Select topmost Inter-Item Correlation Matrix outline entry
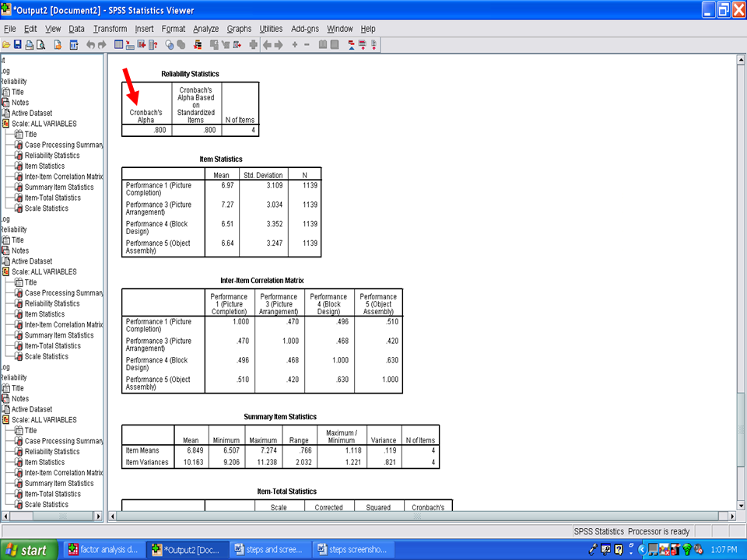747x560 pixels. (x=62, y=177)
